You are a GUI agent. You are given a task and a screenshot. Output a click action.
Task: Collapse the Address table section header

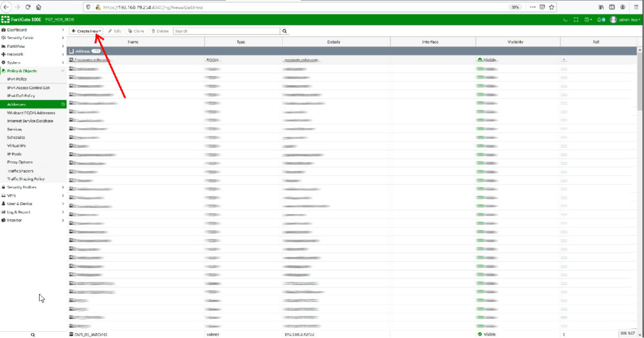coord(72,50)
